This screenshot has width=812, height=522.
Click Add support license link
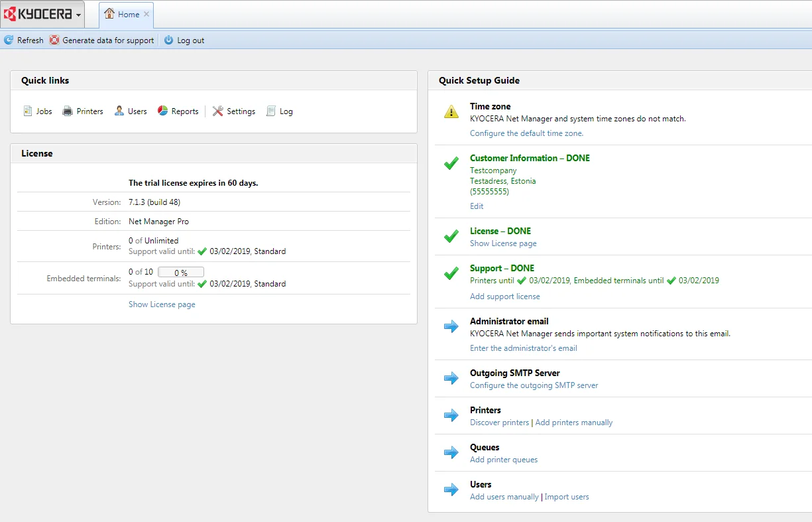(504, 296)
